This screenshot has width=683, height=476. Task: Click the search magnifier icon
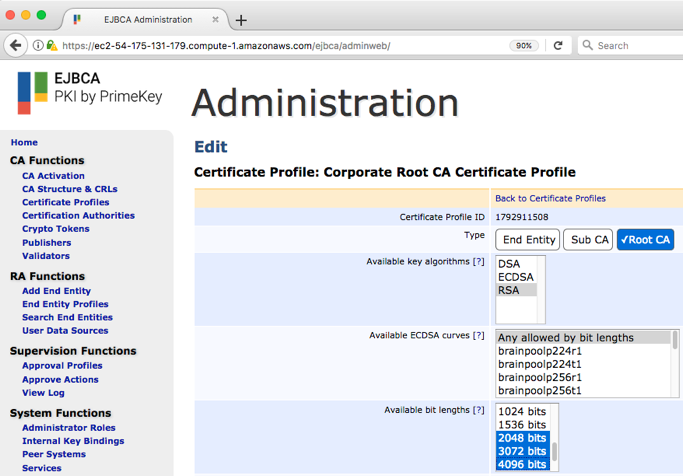(x=588, y=45)
